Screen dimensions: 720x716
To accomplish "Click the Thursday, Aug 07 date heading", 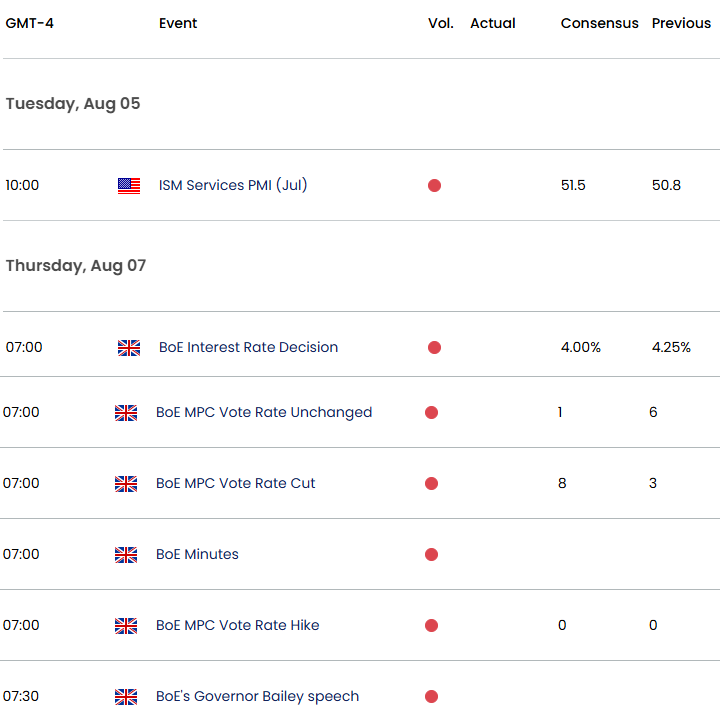I will coord(76,265).
